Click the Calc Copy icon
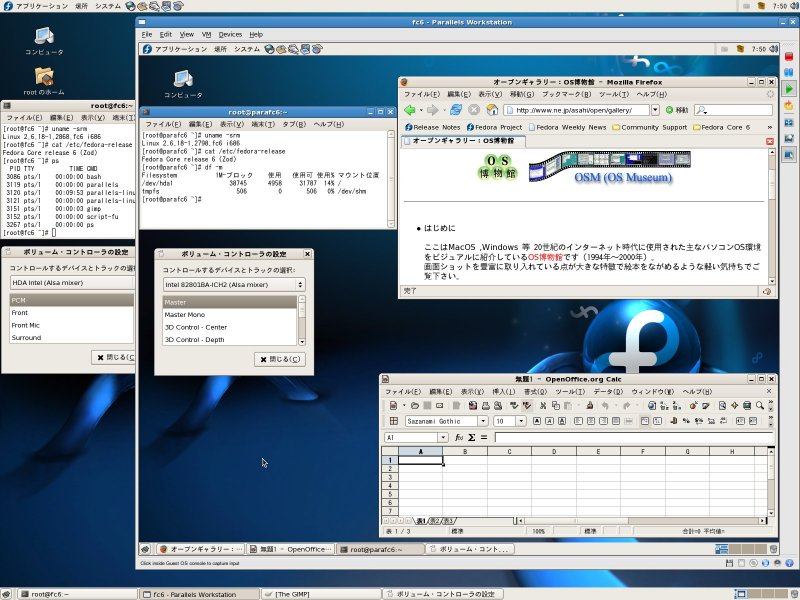This screenshot has height=600, width=800. tap(555, 406)
